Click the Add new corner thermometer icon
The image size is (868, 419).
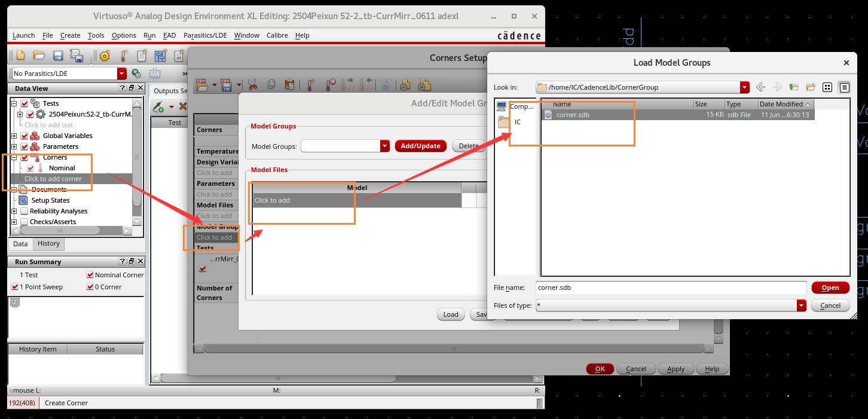tap(311, 85)
